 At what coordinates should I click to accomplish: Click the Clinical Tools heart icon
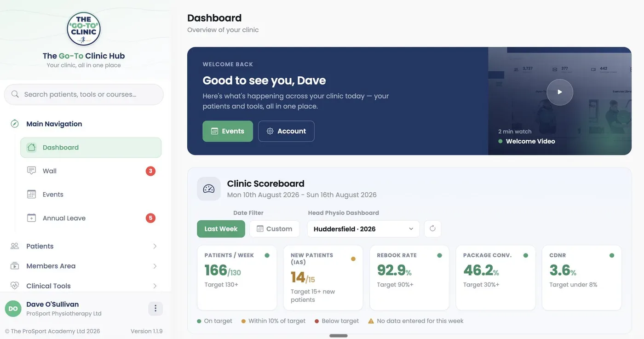click(15, 286)
